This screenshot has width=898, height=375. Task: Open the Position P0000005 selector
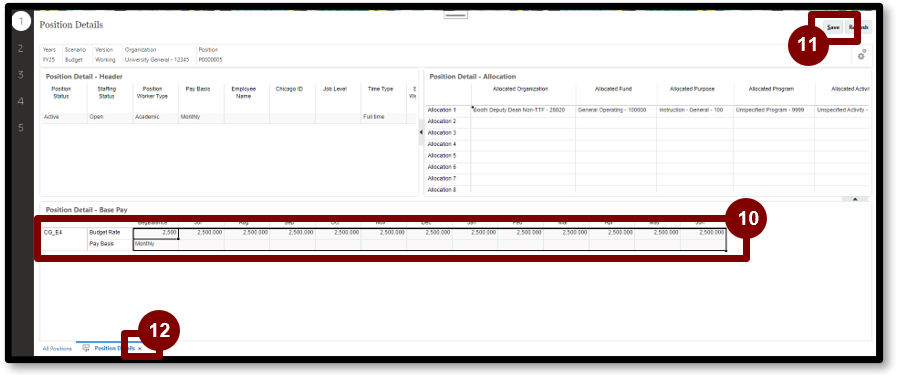click(x=211, y=55)
